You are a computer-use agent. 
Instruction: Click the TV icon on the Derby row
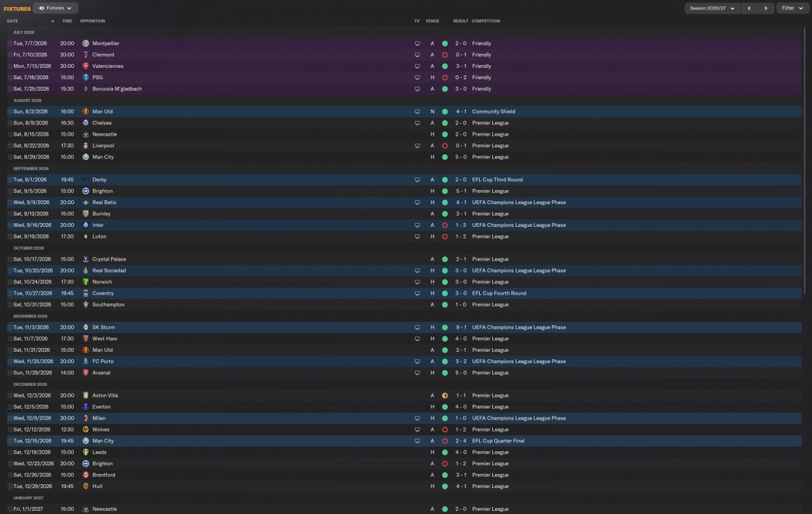pos(417,180)
